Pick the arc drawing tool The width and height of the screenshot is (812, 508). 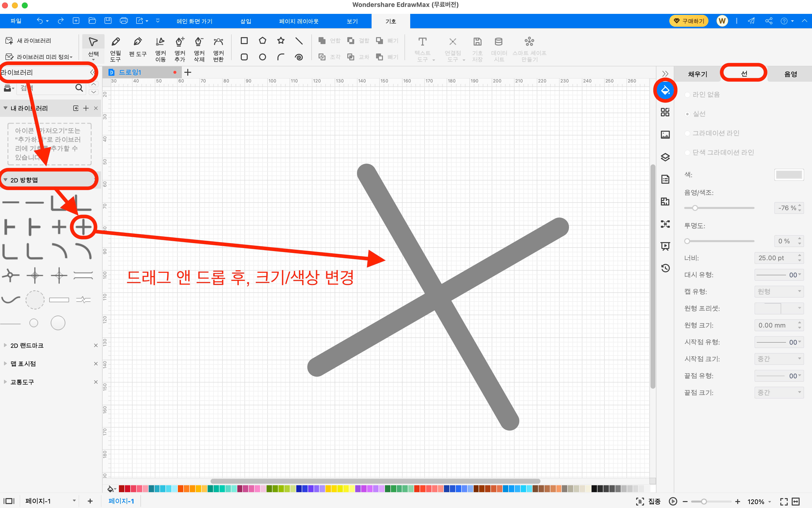tap(281, 57)
